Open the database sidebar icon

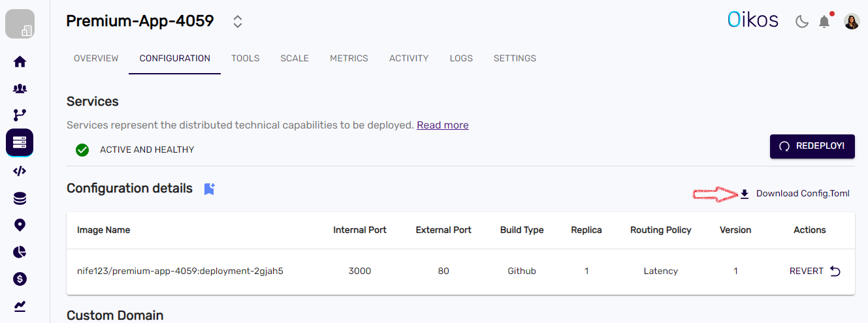point(20,198)
